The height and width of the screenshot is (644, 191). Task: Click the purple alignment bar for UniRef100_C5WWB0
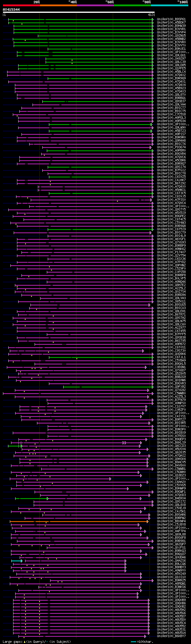tap(78, 393)
